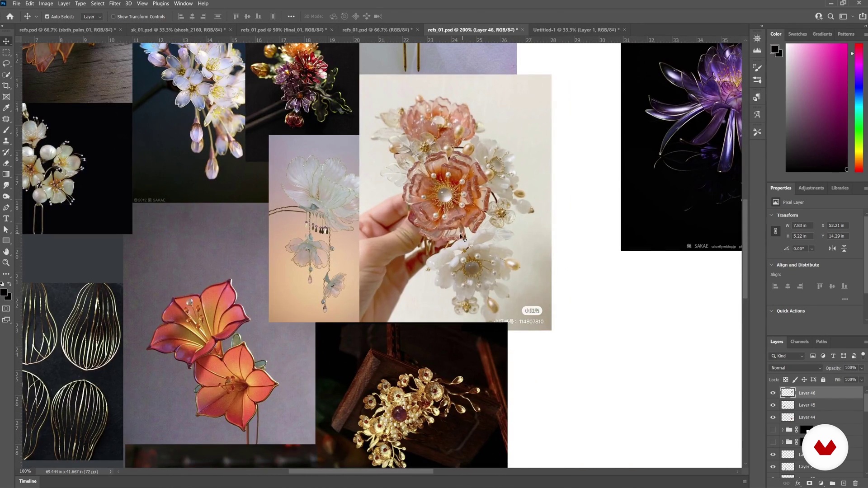
Task: Select the Path Selection tool
Action: point(6,230)
